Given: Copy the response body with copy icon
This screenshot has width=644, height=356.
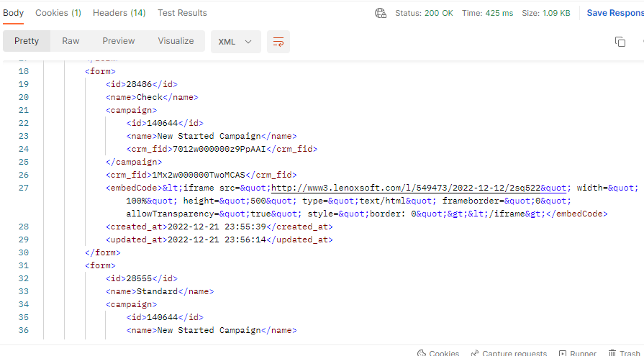Looking at the screenshot, I should click(x=620, y=42).
